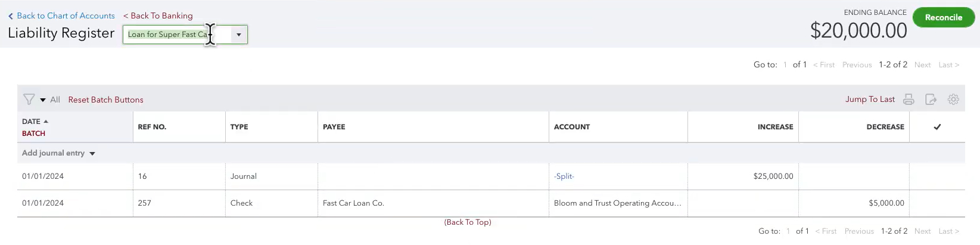Click the Loan for Super Fast Car field

pos(177,35)
